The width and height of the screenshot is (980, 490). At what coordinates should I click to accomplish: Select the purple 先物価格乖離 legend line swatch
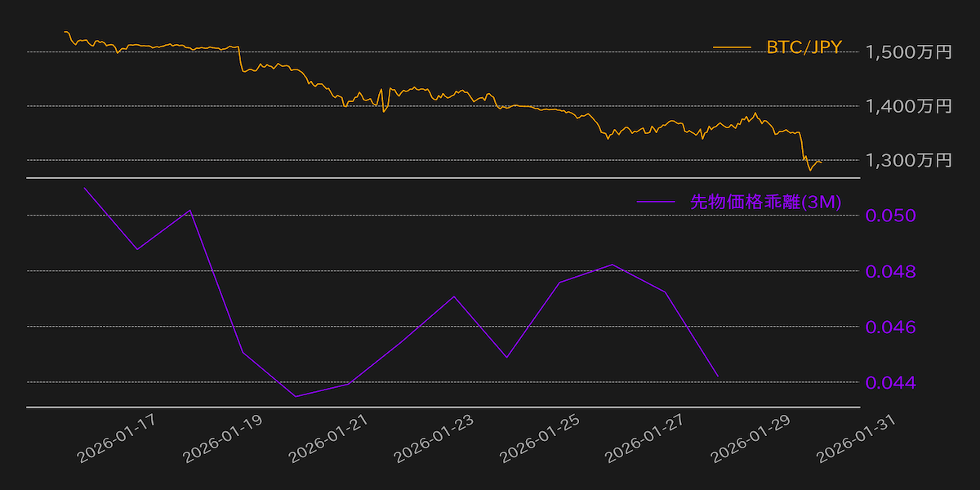click(x=656, y=202)
